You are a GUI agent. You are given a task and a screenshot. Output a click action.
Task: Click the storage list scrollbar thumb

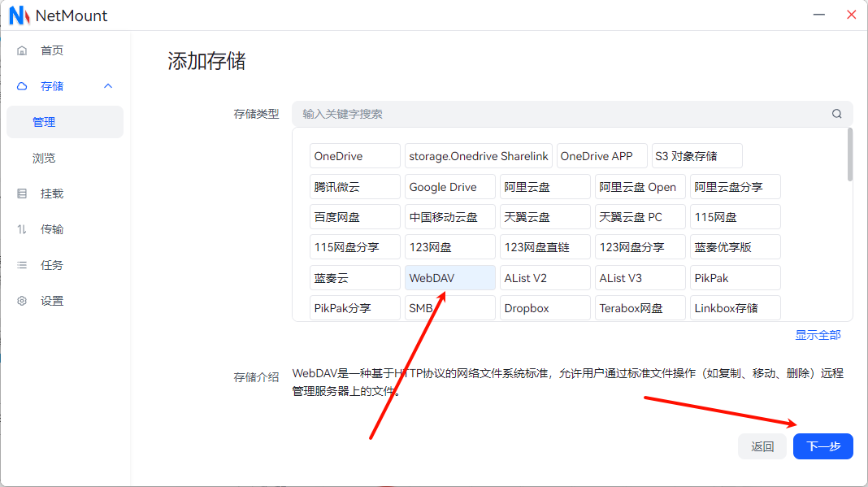coord(850,154)
